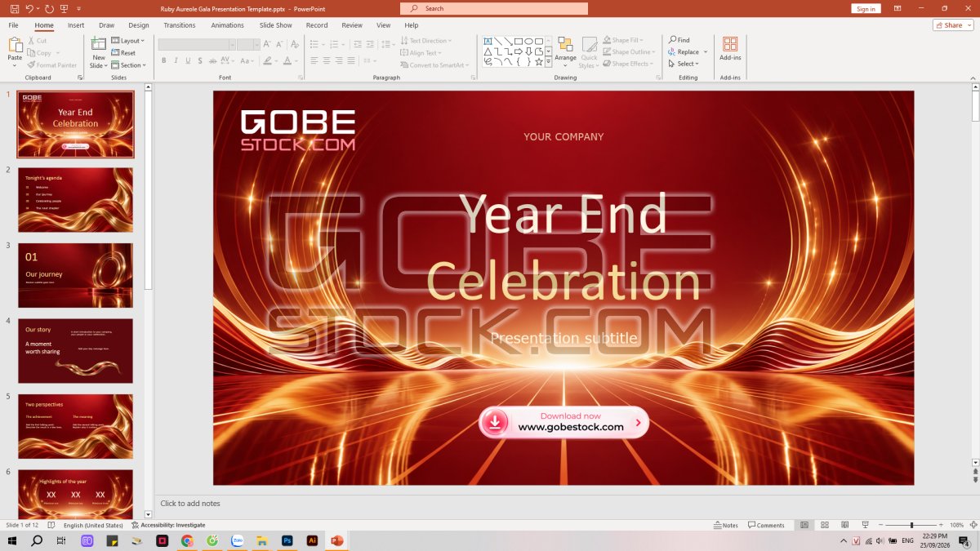Select the right arrow shape in gallery
Image resolution: width=980 pixels, height=551 pixels.
(x=519, y=51)
